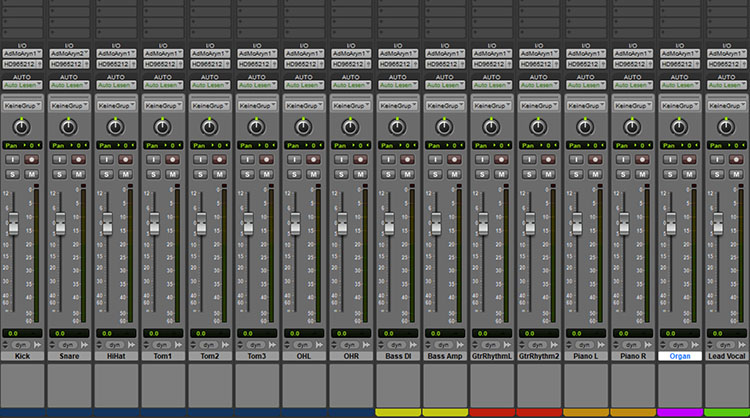Viewport: 750px width, 418px height.
Task: Select the Bass Amp track name
Action: (445, 356)
